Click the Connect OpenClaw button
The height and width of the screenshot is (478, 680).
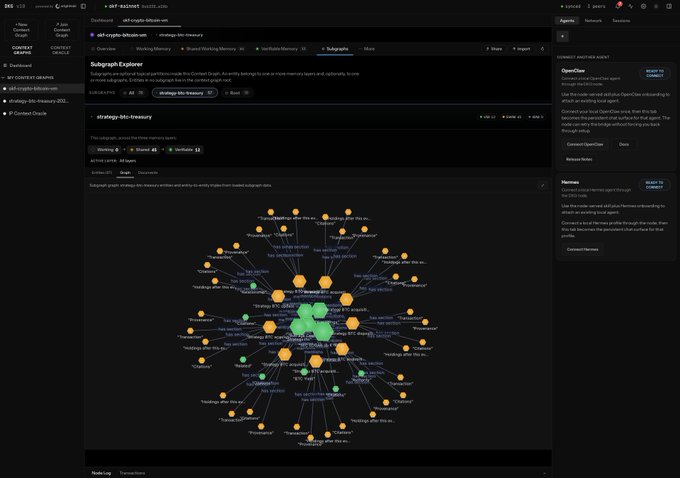[x=585, y=144]
